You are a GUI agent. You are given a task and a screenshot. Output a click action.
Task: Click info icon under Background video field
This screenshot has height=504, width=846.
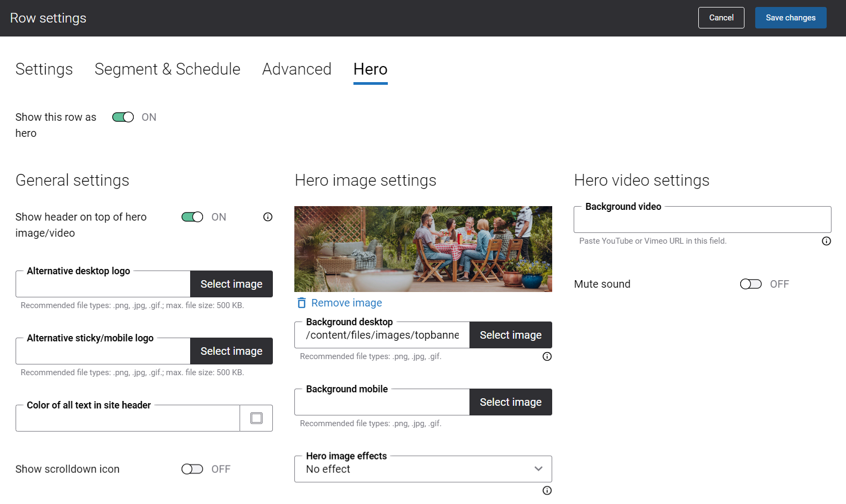826,241
